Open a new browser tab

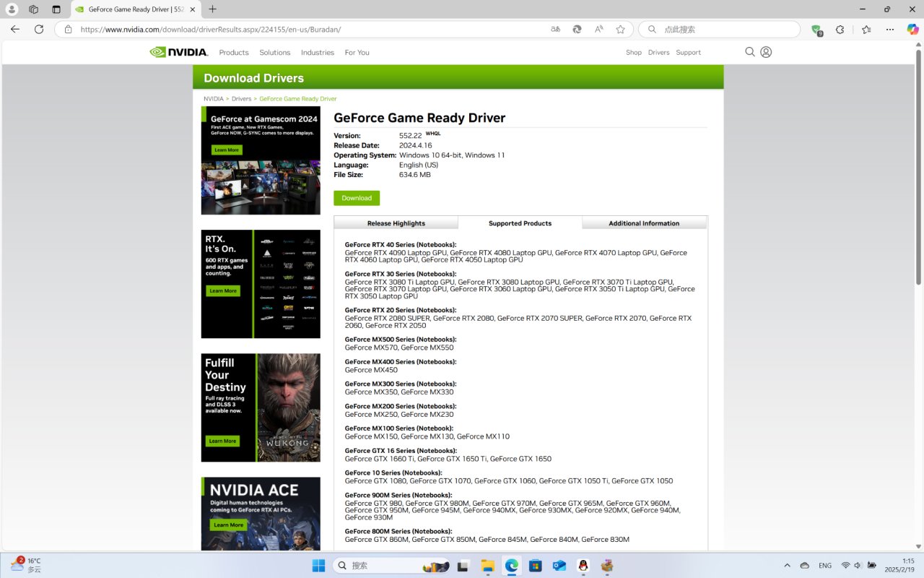tap(212, 9)
